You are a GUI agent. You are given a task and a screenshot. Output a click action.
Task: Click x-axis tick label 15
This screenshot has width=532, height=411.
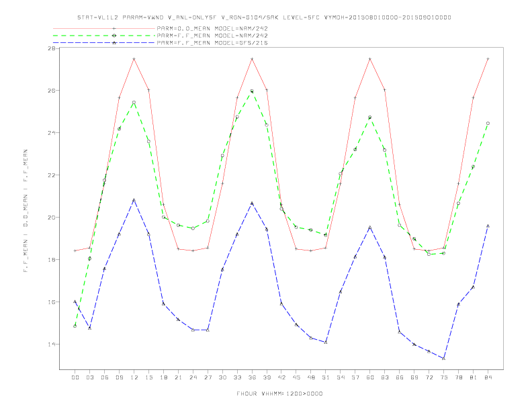[148, 377]
